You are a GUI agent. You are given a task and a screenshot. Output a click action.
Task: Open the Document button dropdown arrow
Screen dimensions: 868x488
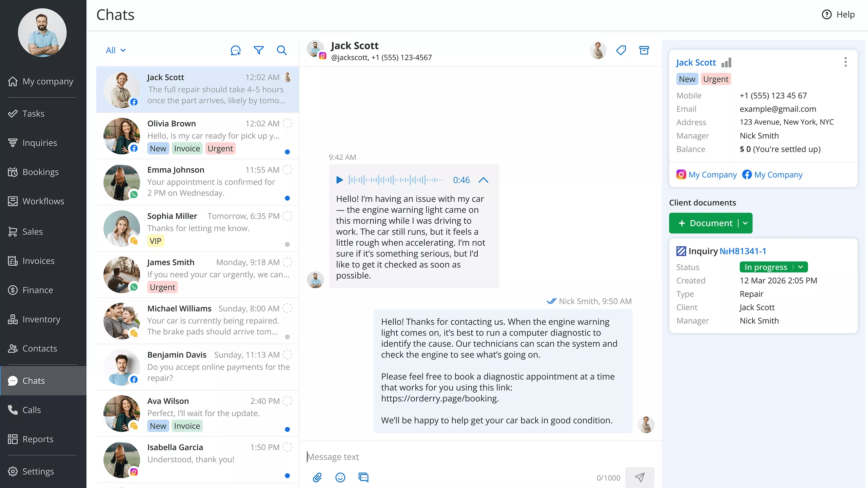click(746, 223)
